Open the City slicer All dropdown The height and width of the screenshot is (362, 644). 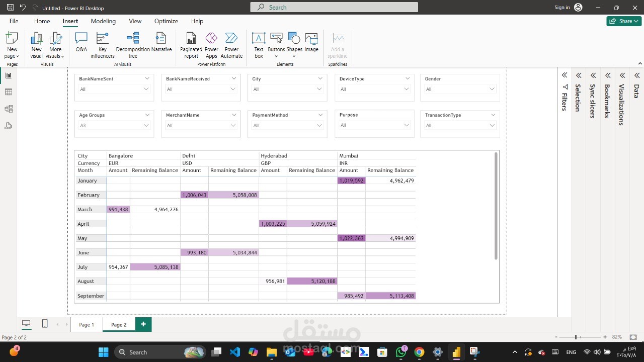click(287, 89)
